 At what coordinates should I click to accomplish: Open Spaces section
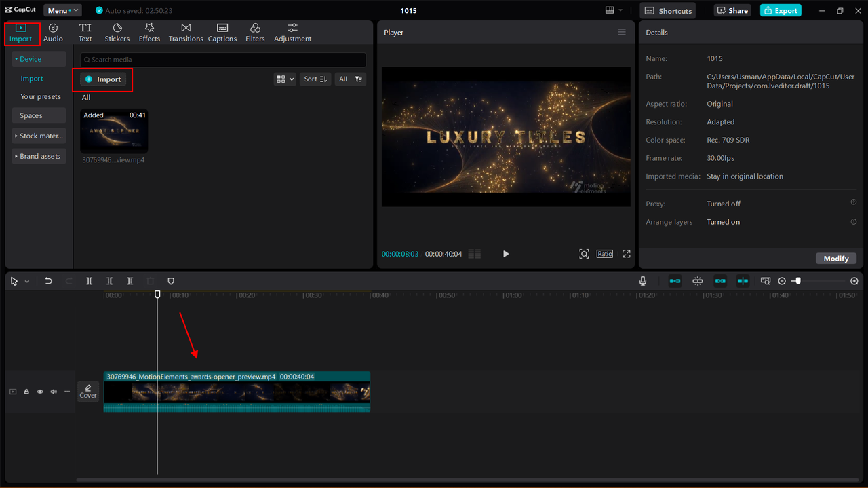(x=39, y=115)
